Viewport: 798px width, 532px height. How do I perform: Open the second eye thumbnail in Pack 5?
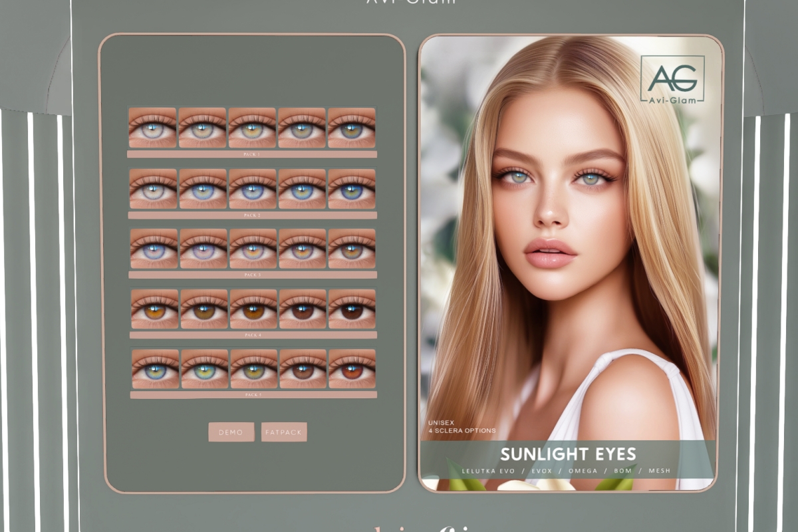(205, 369)
